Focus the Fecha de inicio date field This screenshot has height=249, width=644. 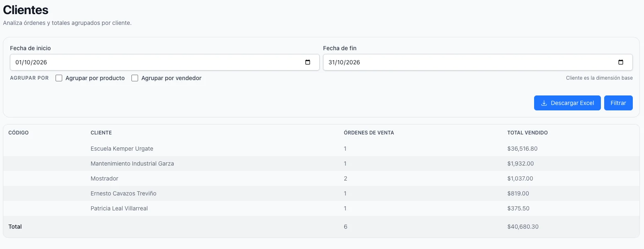pyautogui.click(x=165, y=62)
